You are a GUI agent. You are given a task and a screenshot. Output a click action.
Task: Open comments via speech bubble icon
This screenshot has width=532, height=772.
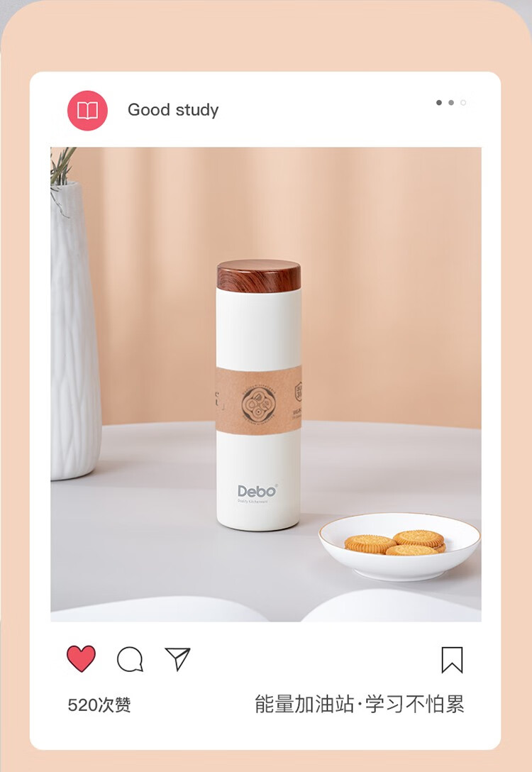(x=130, y=659)
